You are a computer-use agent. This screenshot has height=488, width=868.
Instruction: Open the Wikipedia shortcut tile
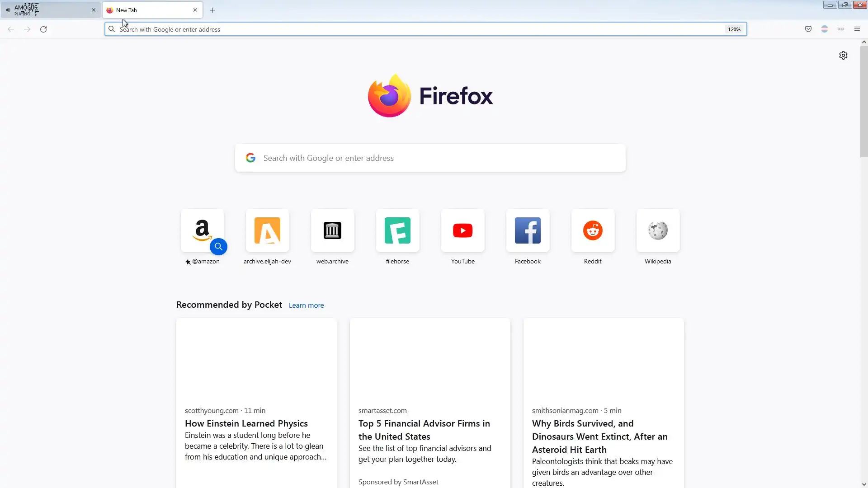coord(658,231)
